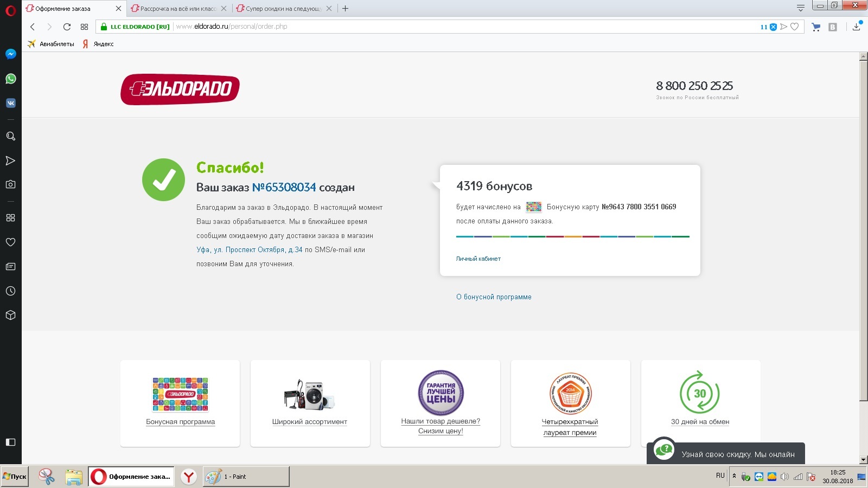Close the 'Рассрочка на всё' tab
Screen dimensions: 868x488
click(x=224, y=9)
